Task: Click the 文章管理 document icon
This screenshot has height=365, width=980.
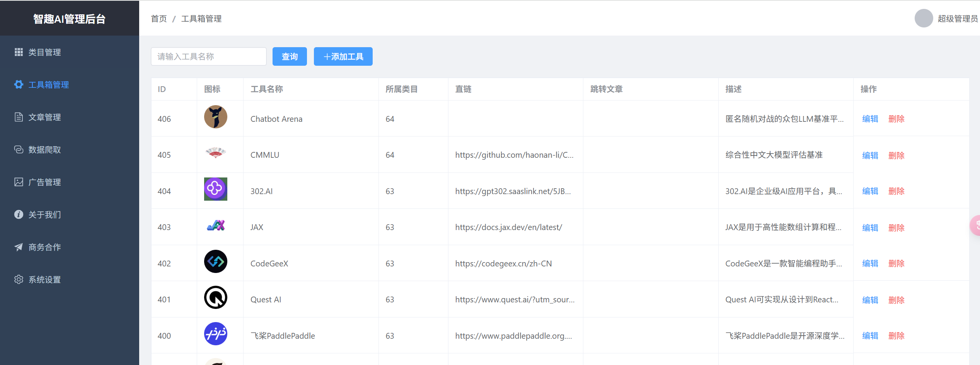Action: pyautogui.click(x=19, y=117)
